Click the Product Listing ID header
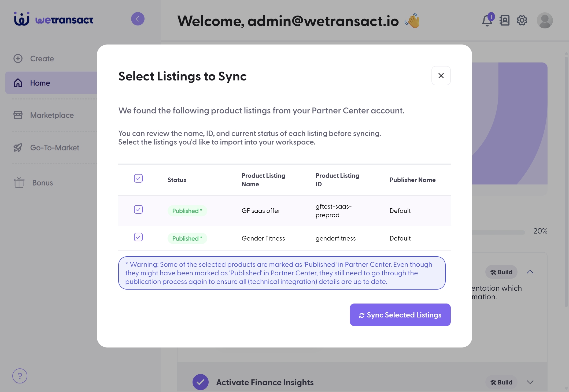The width and height of the screenshot is (569, 392). pos(337,180)
